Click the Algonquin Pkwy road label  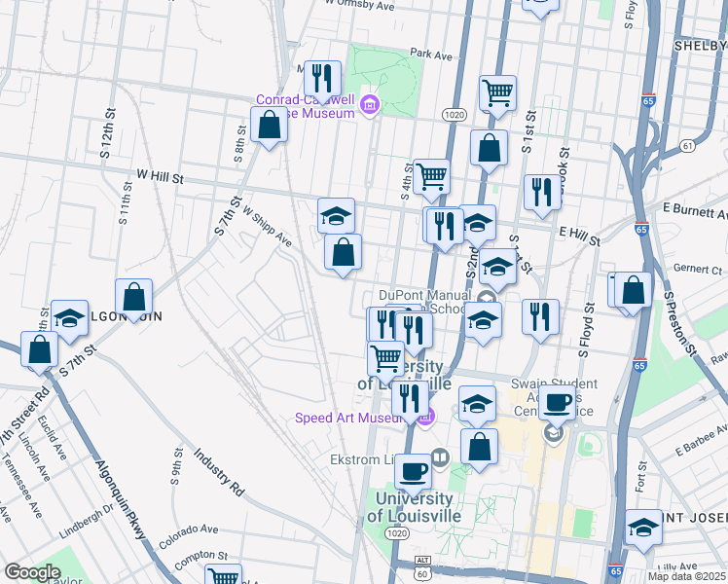point(121,499)
